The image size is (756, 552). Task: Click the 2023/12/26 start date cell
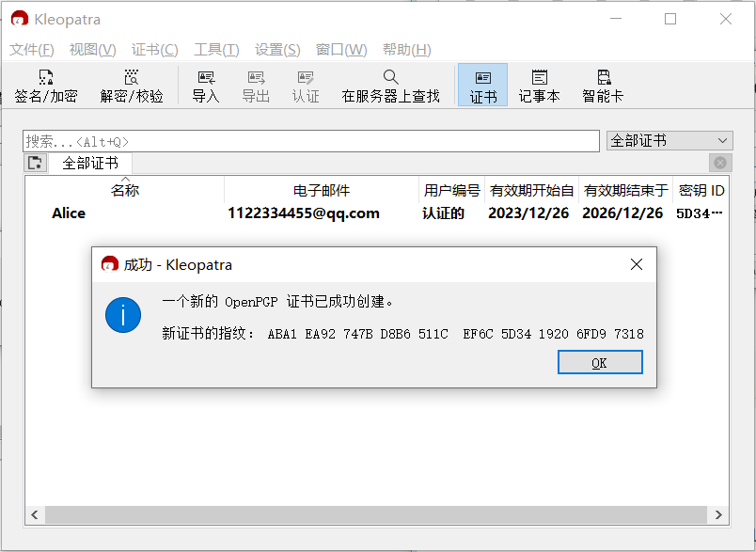tap(528, 213)
